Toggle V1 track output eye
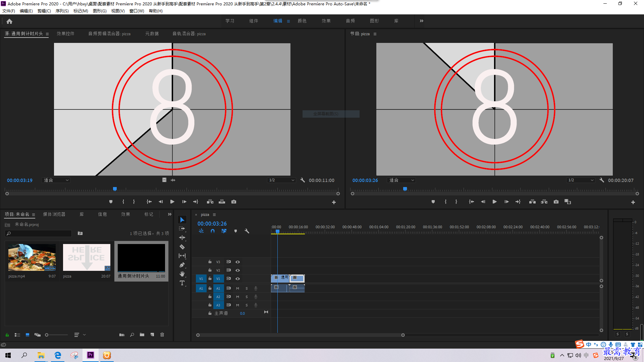The width and height of the screenshot is (644, 362). [x=238, y=279]
